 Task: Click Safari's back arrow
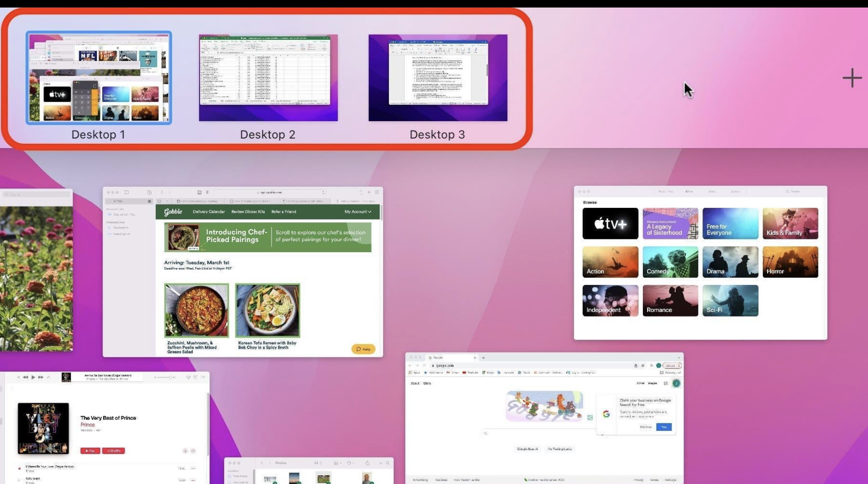click(x=162, y=192)
